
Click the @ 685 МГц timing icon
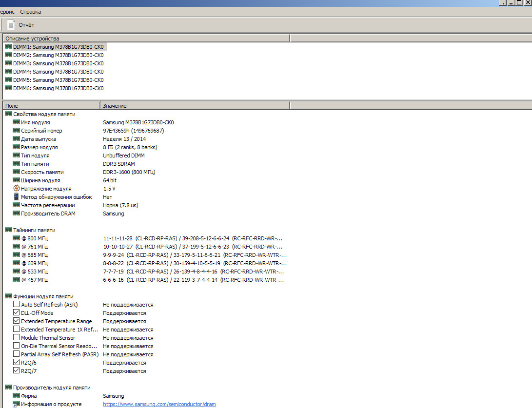tap(16, 255)
